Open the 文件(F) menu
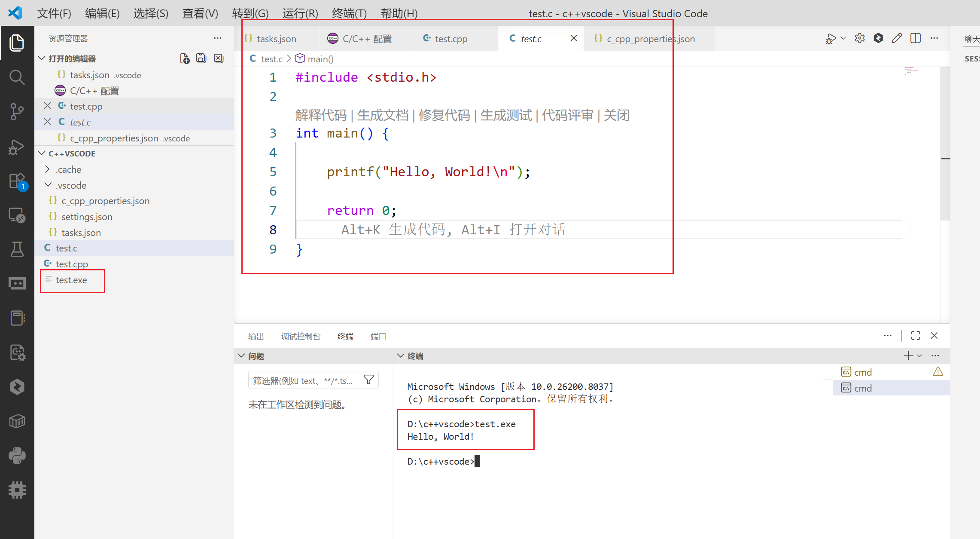 pos(54,13)
